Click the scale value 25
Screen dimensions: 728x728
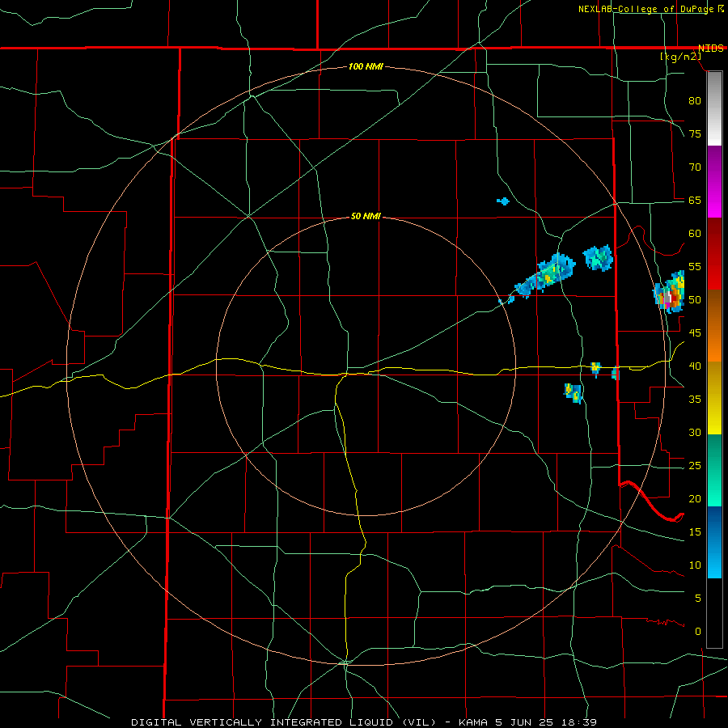click(695, 466)
